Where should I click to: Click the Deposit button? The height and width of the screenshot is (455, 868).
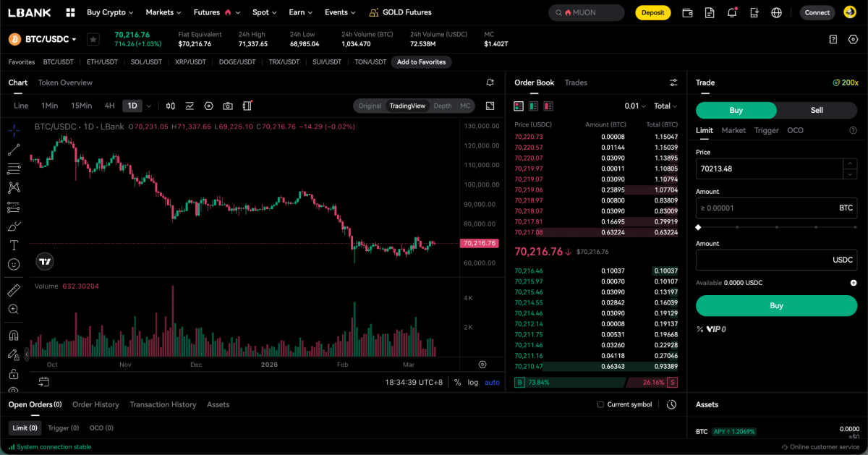pyautogui.click(x=652, y=12)
